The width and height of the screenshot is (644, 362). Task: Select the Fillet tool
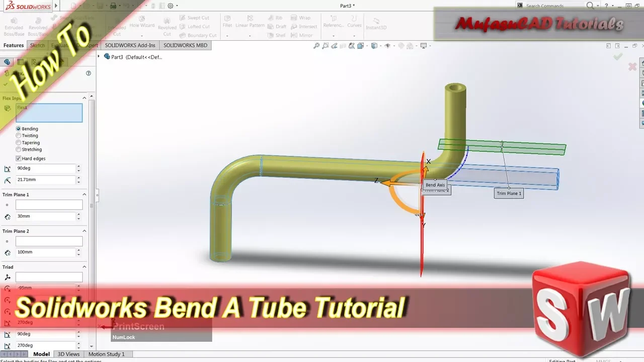tap(227, 21)
